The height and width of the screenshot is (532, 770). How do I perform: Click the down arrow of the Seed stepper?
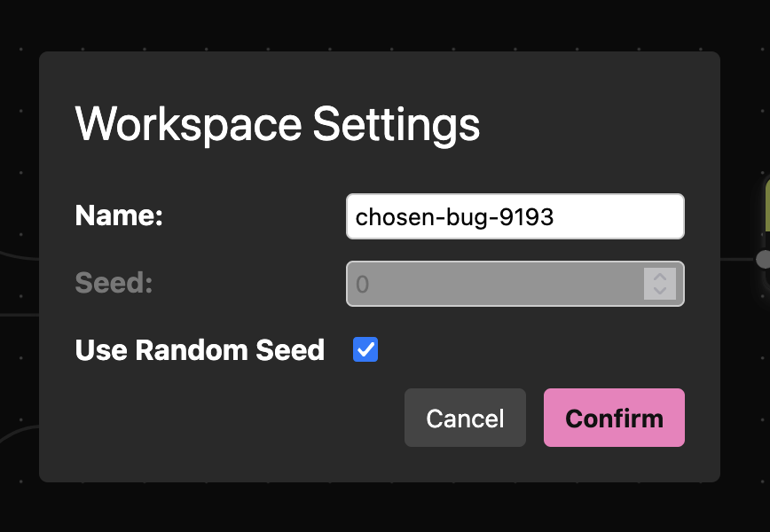[659, 290]
